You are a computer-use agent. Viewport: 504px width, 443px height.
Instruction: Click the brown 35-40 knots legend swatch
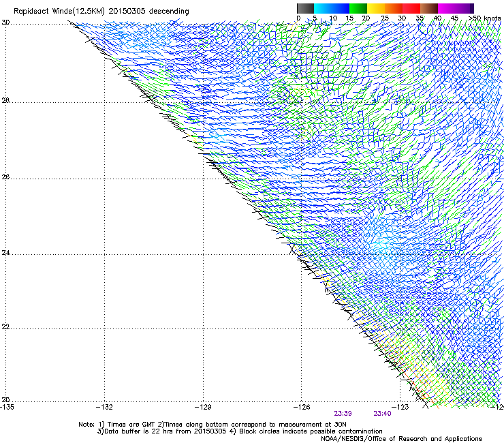tap(429, 8)
